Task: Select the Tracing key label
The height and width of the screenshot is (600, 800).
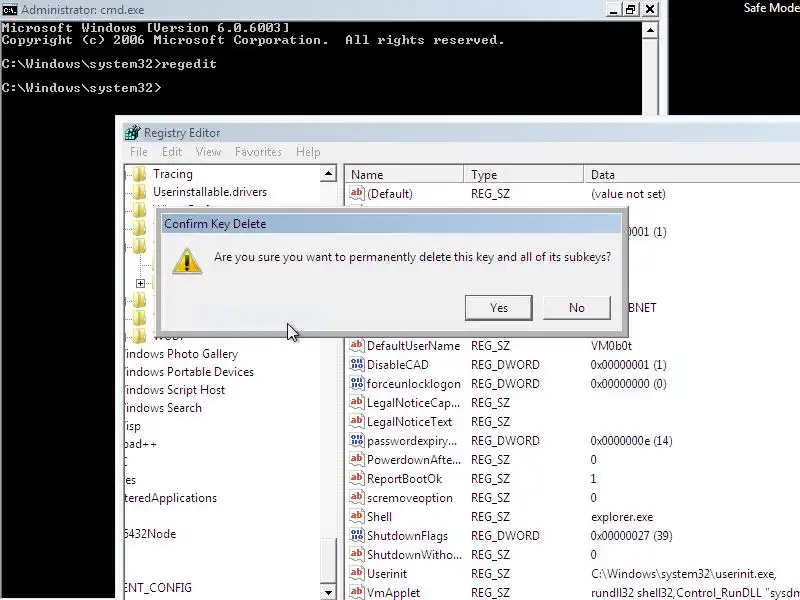Action: click(x=173, y=174)
